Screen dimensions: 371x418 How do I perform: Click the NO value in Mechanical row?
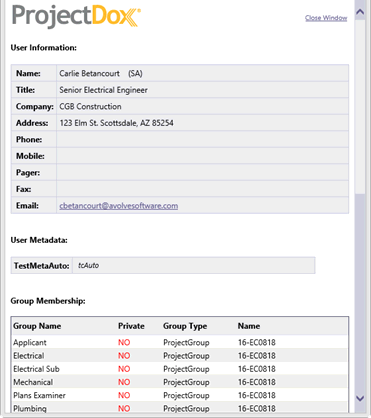coord(124,382)
